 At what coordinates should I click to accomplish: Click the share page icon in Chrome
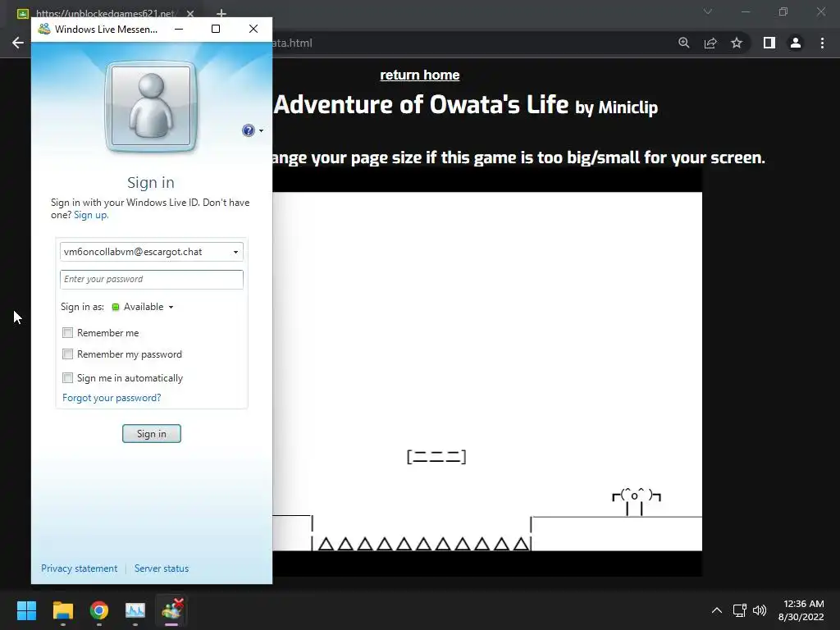[x=710, y=43]
